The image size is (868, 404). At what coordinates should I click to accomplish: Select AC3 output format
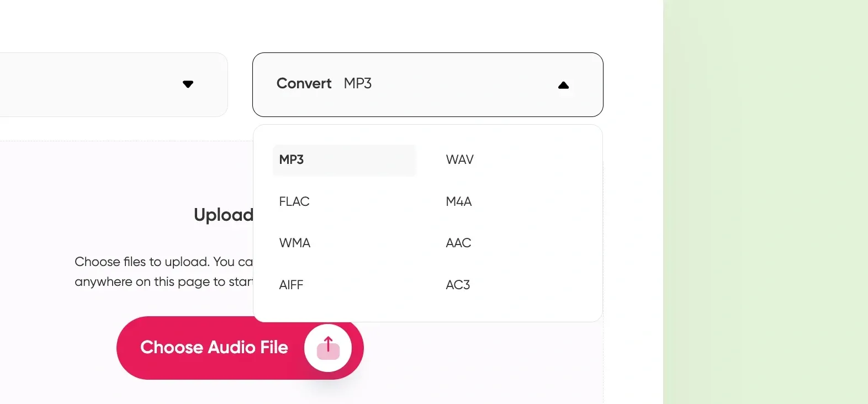457,285
